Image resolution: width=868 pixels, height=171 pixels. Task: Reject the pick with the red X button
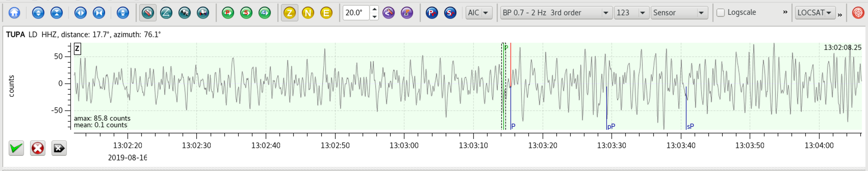[38, 148]
